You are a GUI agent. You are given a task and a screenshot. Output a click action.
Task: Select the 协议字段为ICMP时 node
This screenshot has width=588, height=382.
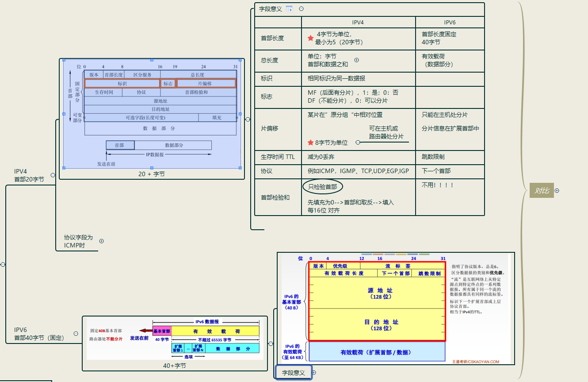(x=78, y=241)
